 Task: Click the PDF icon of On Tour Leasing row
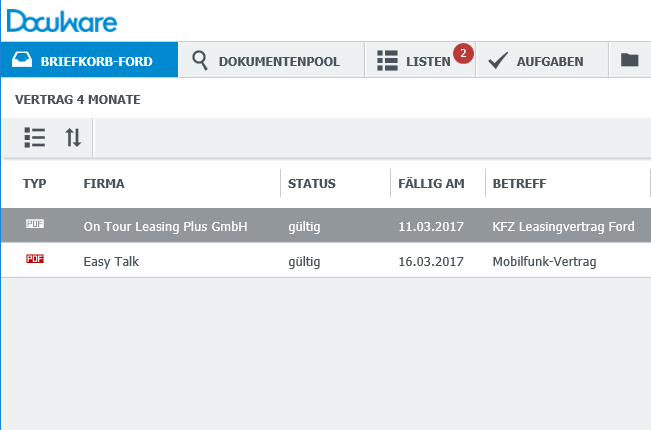(x=35, y=224)
